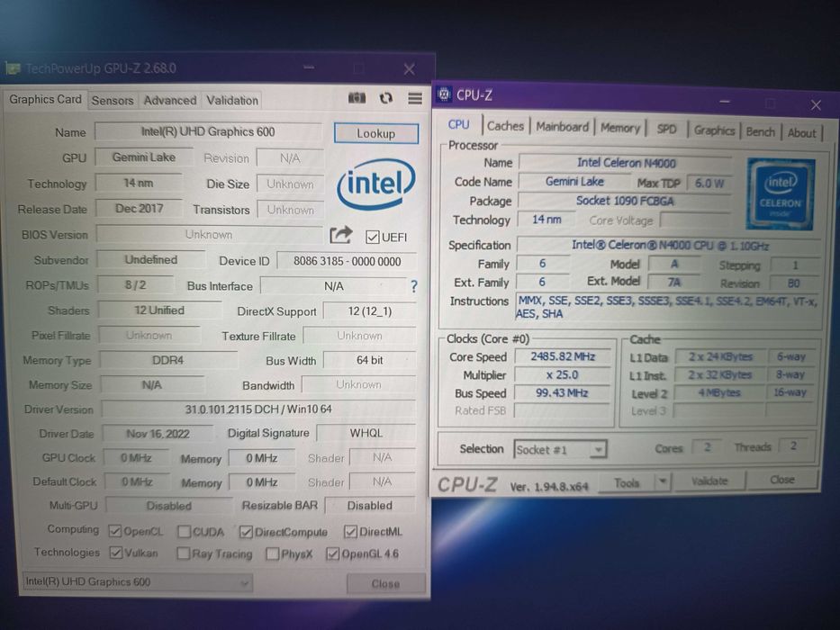Click the Max TDP value 6.0 W
840x630 pixels.
709,184
